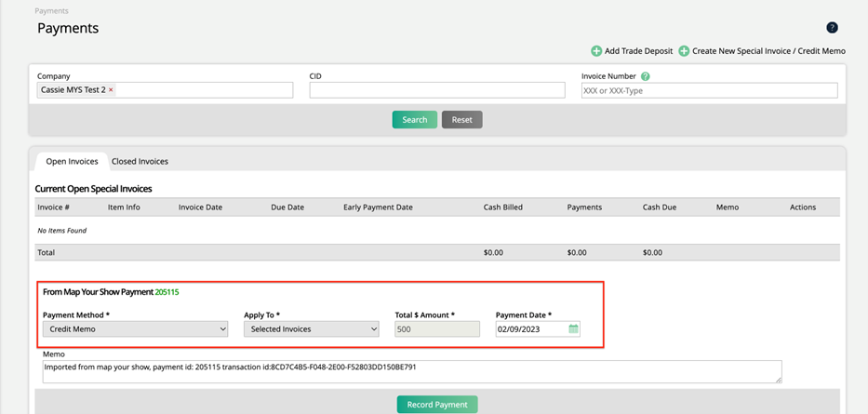
Task: Click the Add Trade Deposit plus icon
Action: [596, 51]
